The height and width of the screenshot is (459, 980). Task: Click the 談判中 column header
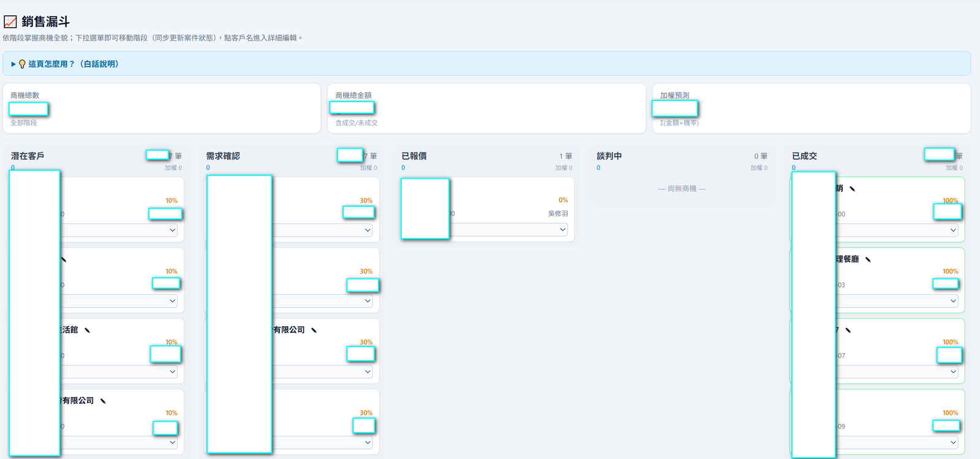[609, 156]
